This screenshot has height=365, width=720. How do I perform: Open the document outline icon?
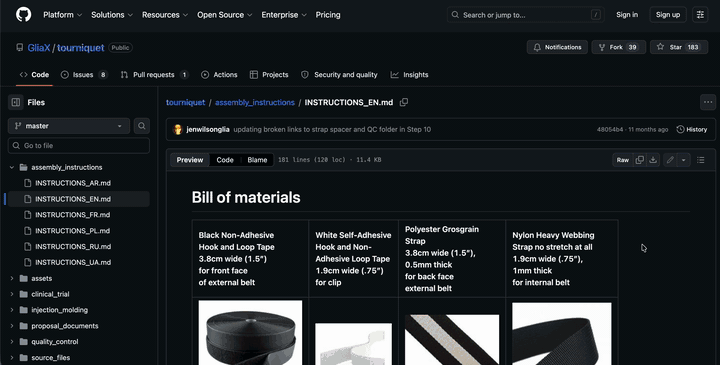pos(700,160)
